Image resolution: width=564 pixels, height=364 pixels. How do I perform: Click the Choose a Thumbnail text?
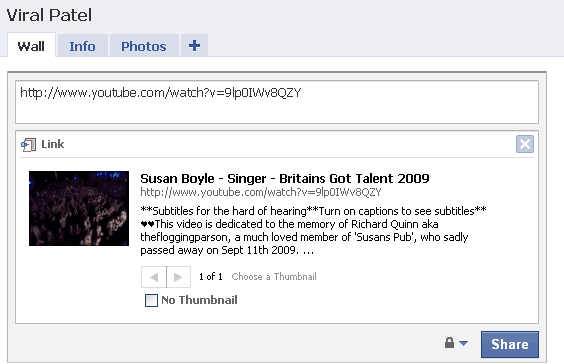point(274,277)
